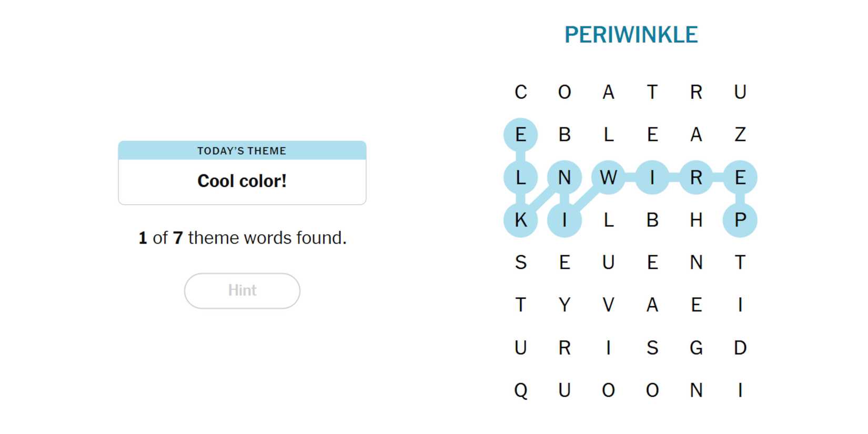Select the letter G in the grid
The image size is (868, 434).
click(x=696, y=348)
